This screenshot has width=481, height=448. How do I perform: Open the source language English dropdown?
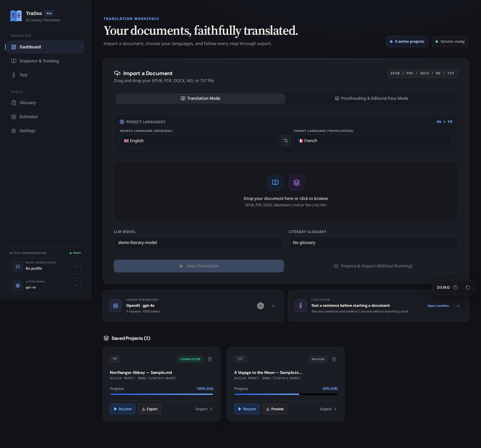pos(199,141)
